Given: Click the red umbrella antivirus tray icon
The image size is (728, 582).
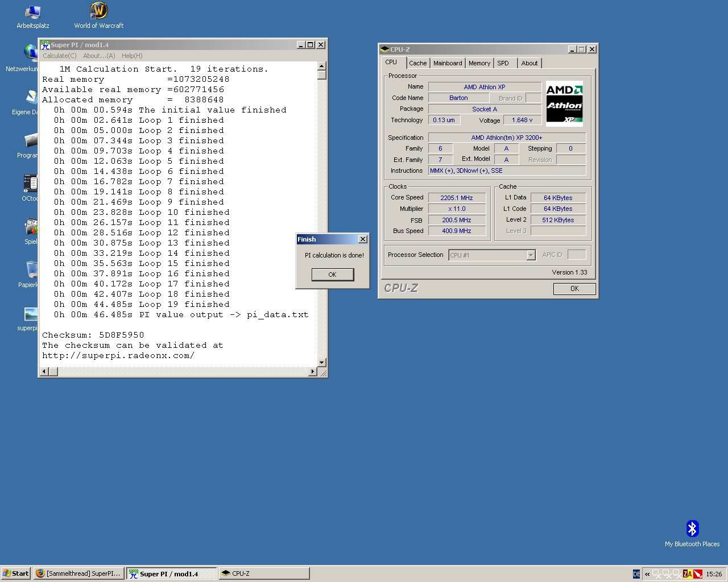Looking at the screenshot, I should 698,573.
